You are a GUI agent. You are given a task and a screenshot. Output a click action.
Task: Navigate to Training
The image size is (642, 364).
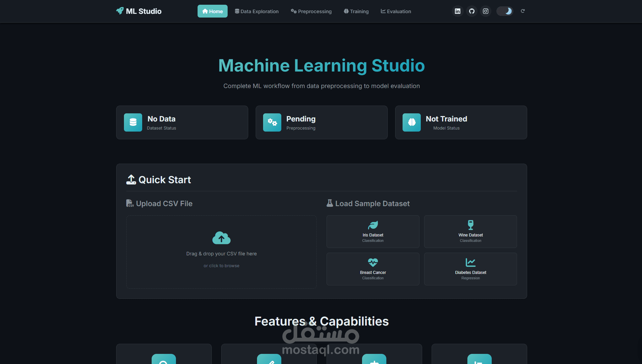tap(356, 11)
